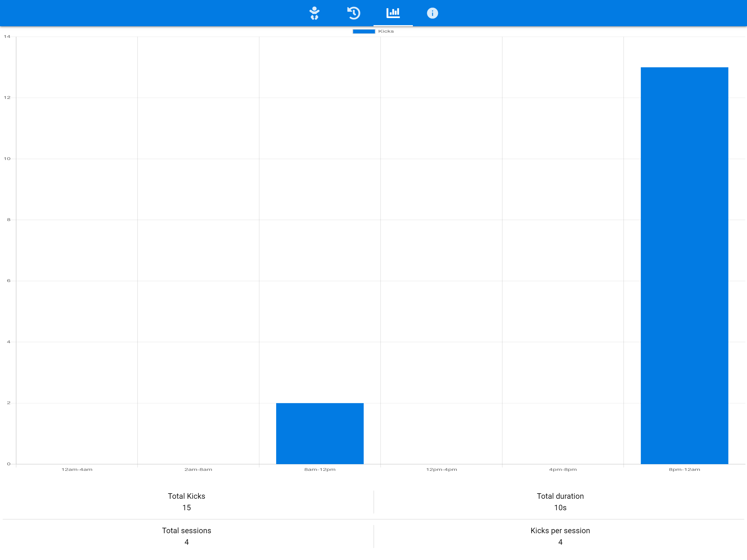Click the Total sessions statistic
The image size is (747, 560).
(186, 531)
